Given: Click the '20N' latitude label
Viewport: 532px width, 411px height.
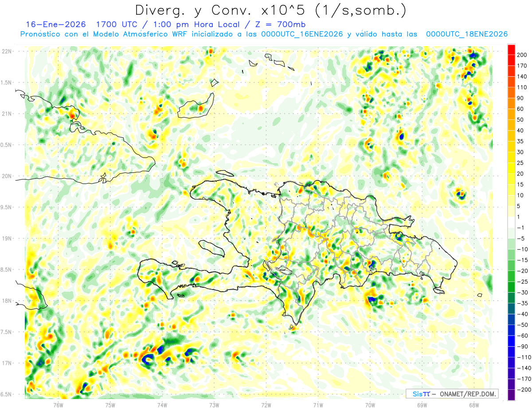Looking at the screenshot, I should (7, 176).
